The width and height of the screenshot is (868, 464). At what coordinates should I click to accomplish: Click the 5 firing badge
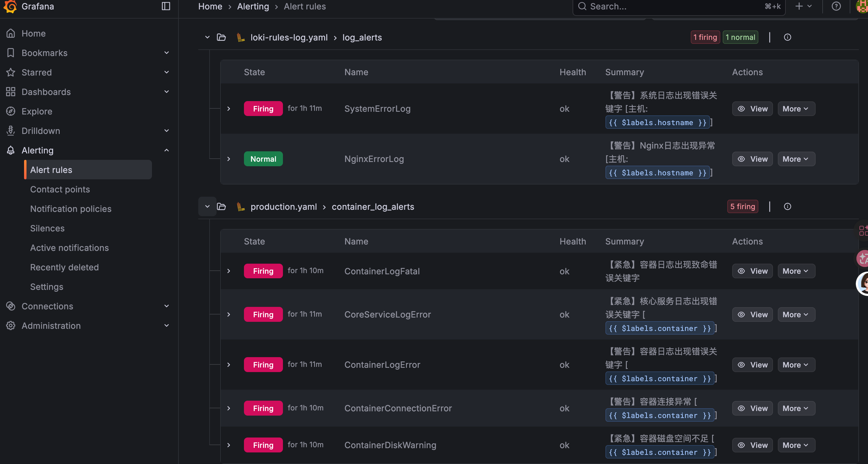coord(742,206)
